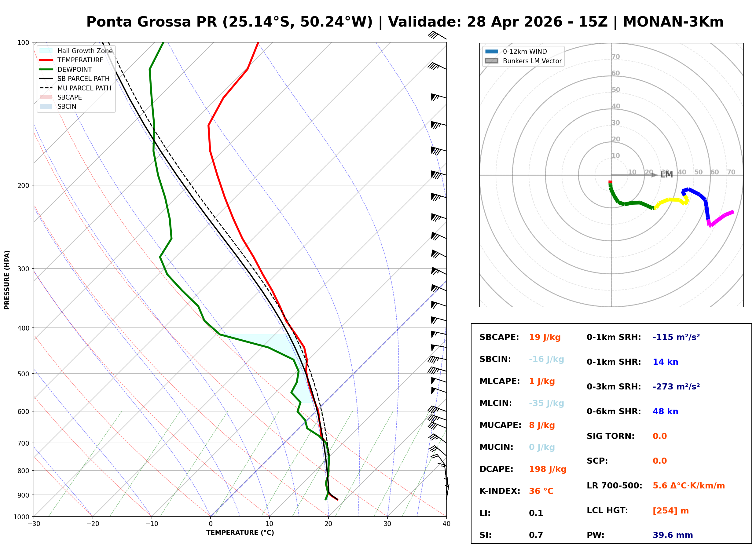Click the dashed MU PARCEL PATH legend entry

click(46, 88)
